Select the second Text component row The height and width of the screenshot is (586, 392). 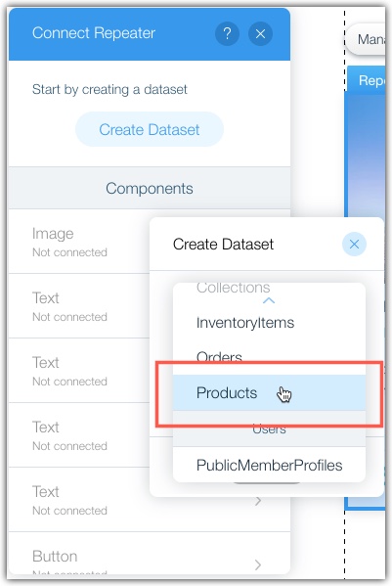[79, 371]
